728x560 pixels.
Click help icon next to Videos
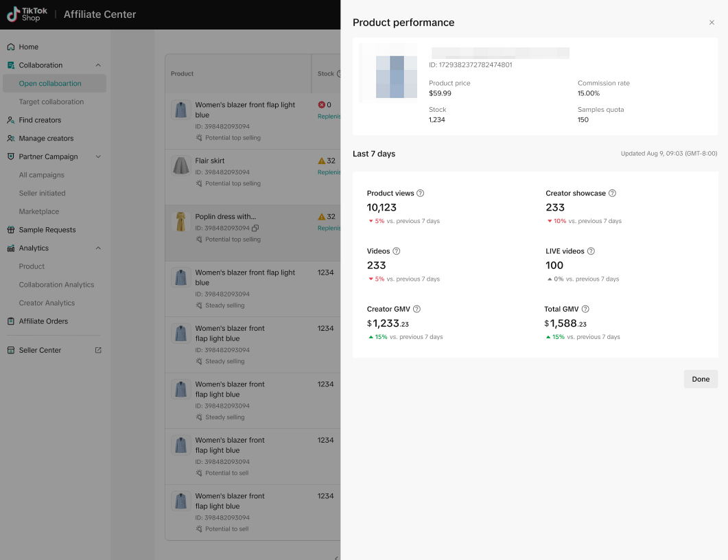pos(397,251)
